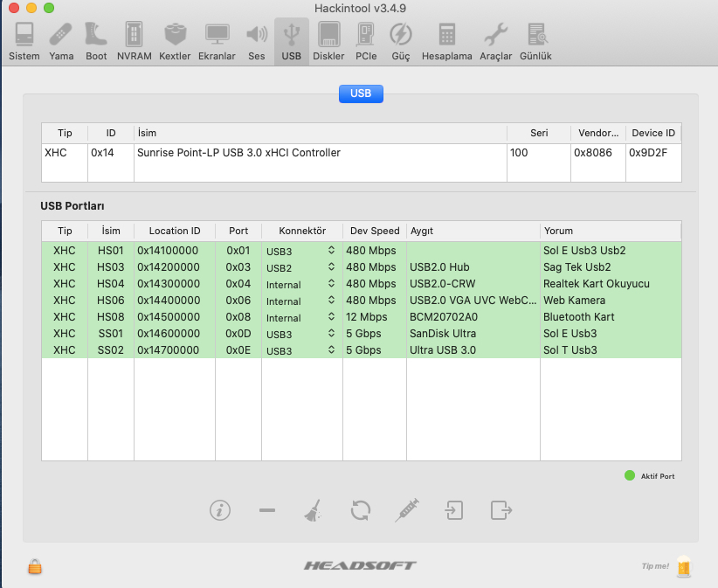Switch to the Araçlar tools tab

click(x=496, y=41)
